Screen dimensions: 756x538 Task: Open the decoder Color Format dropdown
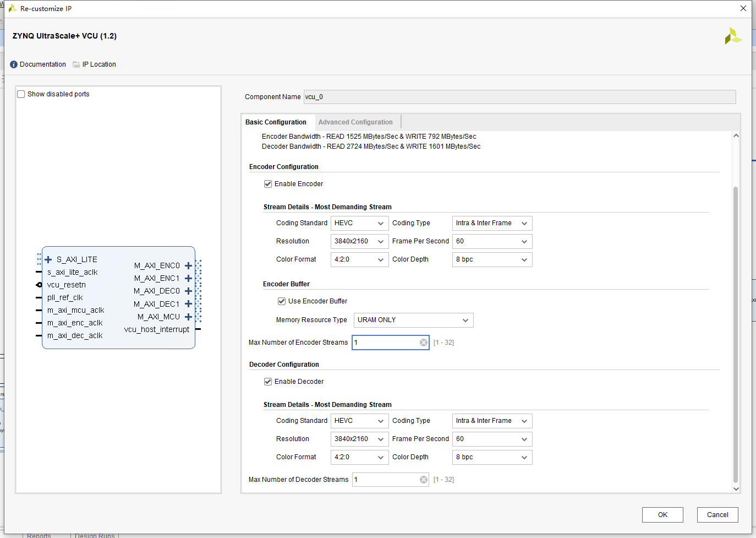point(360,457)
